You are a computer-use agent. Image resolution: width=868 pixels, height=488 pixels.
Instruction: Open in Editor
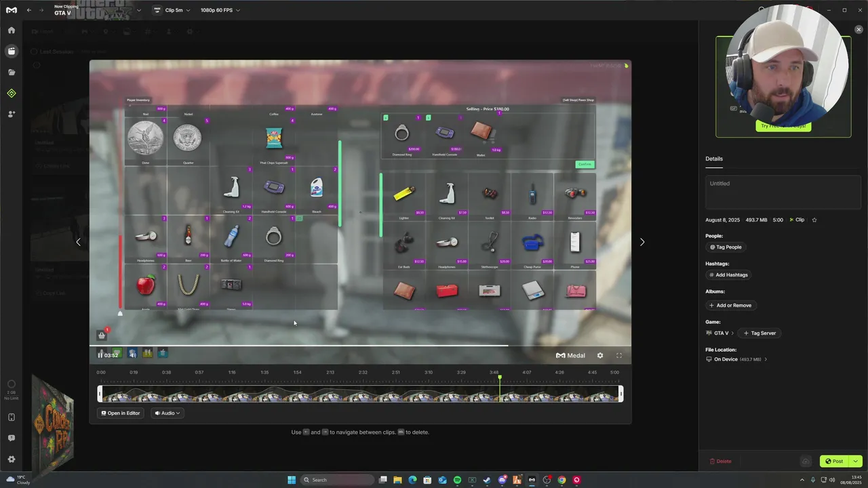(x=121, y=413)
